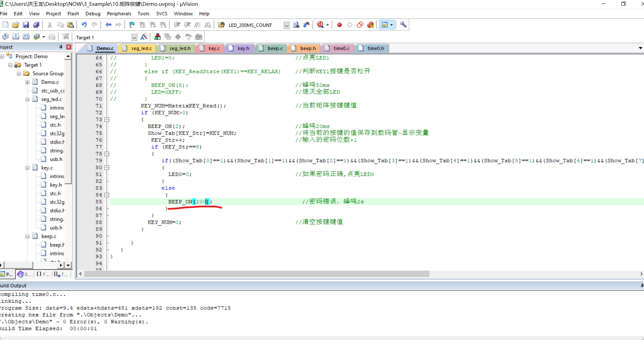This screenshot has width=644, height=340.
Task: Switch to key.h editor tab
Action: pos(239,48)
